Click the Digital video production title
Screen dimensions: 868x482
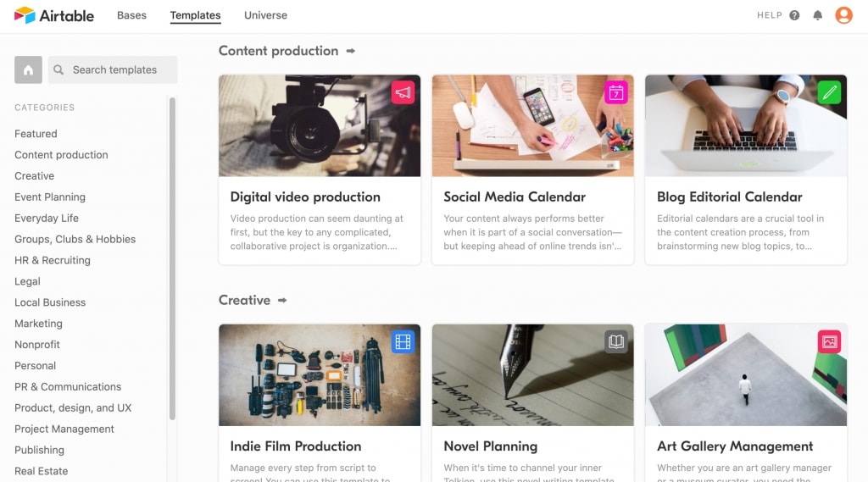tap(305, 197)
